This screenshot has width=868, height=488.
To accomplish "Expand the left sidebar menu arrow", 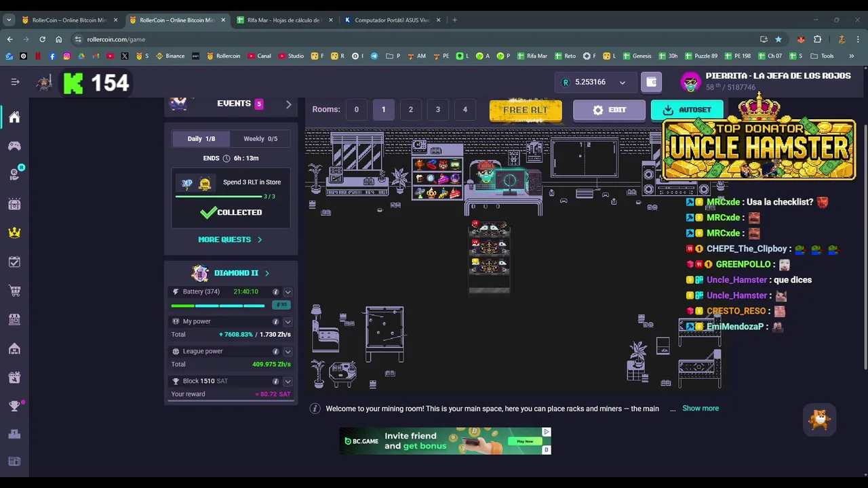I will [15, 82].
